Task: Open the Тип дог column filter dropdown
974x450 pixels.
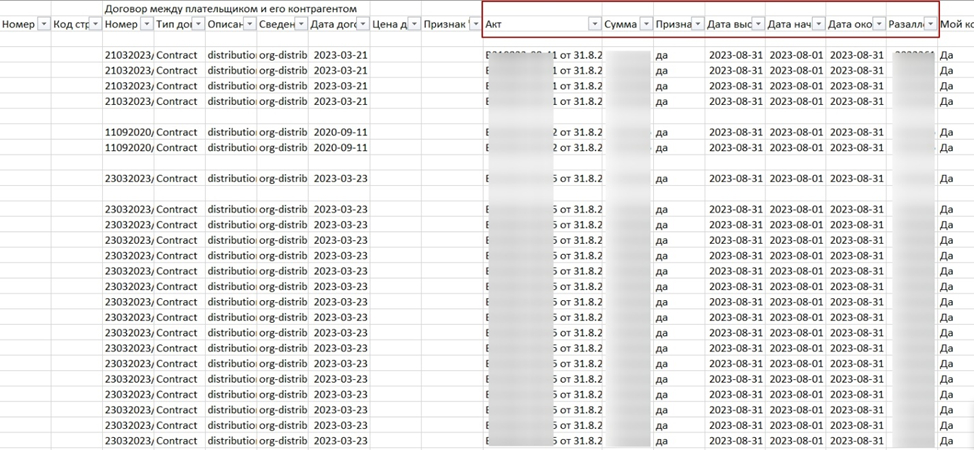Action: pos(198,24)
